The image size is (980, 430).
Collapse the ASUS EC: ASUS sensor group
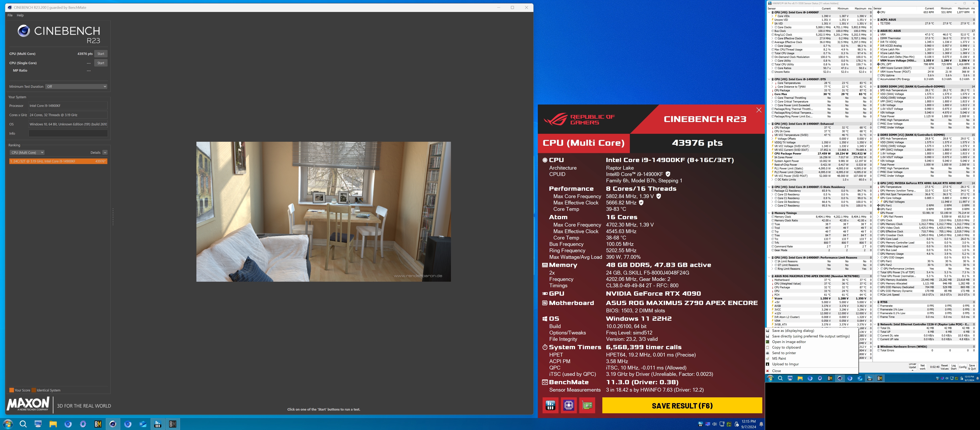click(x=875, y=31)
